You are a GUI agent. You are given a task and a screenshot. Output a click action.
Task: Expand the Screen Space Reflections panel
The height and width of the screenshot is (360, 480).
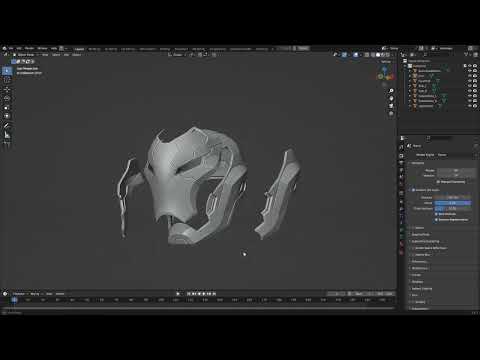431,248
